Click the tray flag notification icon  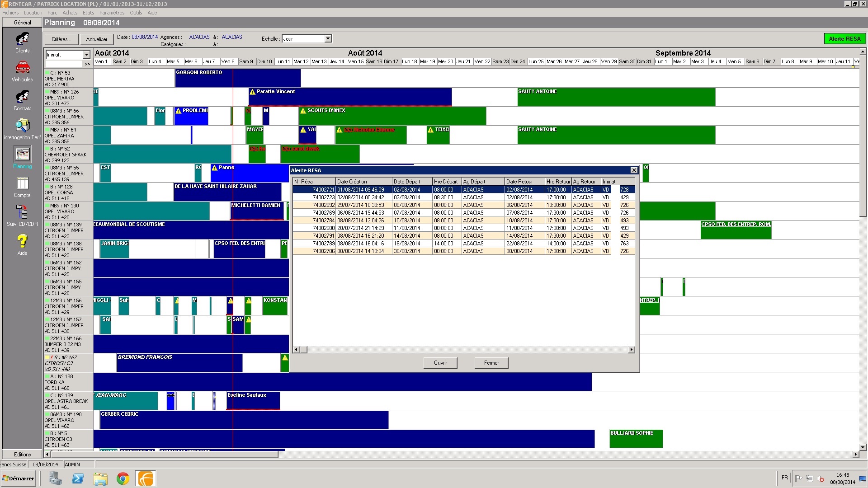798,479
